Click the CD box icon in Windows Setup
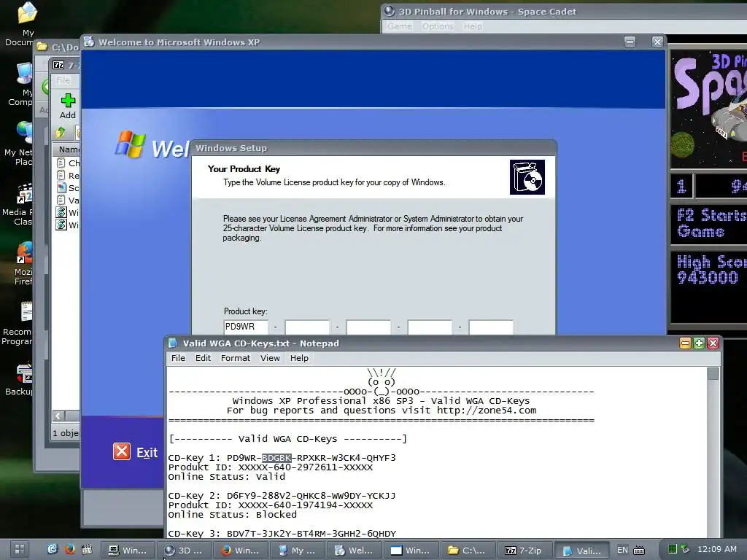The image size is (747, 560). pos(527,177)
